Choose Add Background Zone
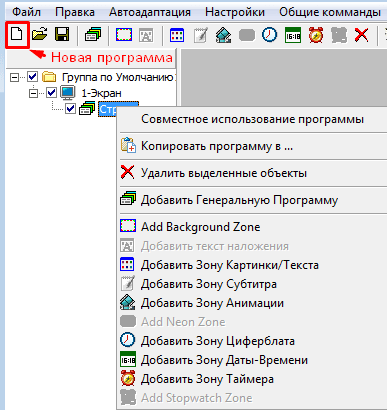Image resolution: width=387 pixels, height=410 pixels. coord(253,227)
